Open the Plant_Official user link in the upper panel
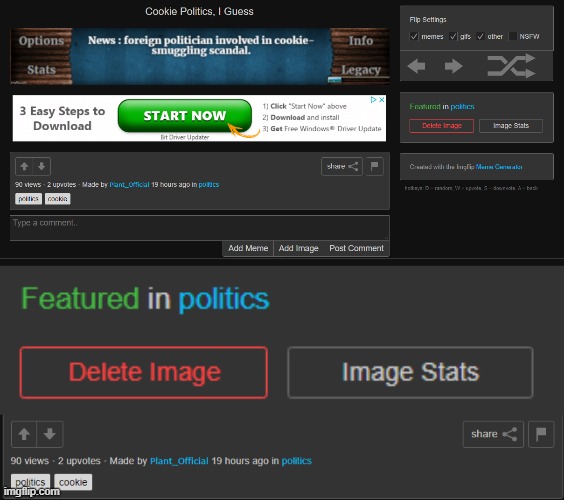 click(129, 185)
